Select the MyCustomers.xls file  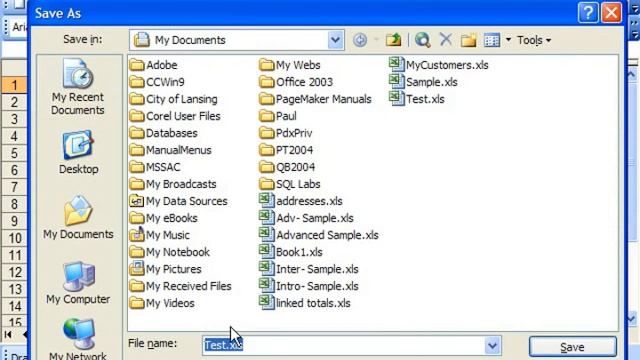[x=439, y=65]
